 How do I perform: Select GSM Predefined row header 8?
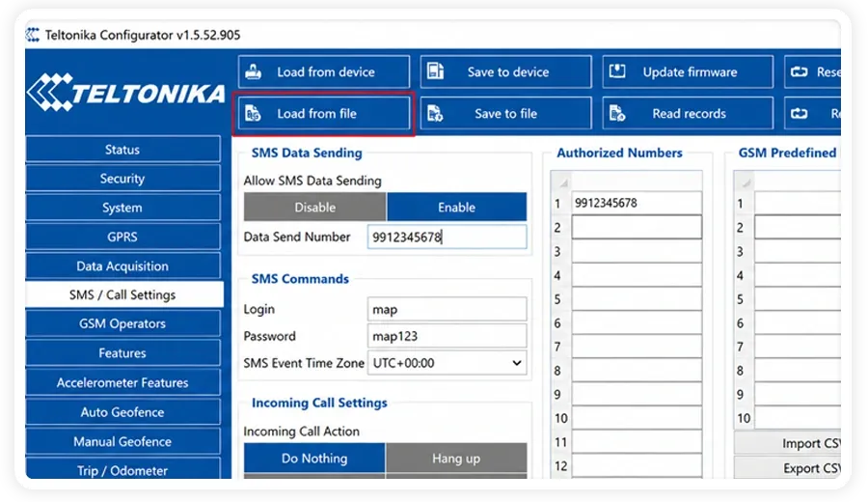(744, 371)
